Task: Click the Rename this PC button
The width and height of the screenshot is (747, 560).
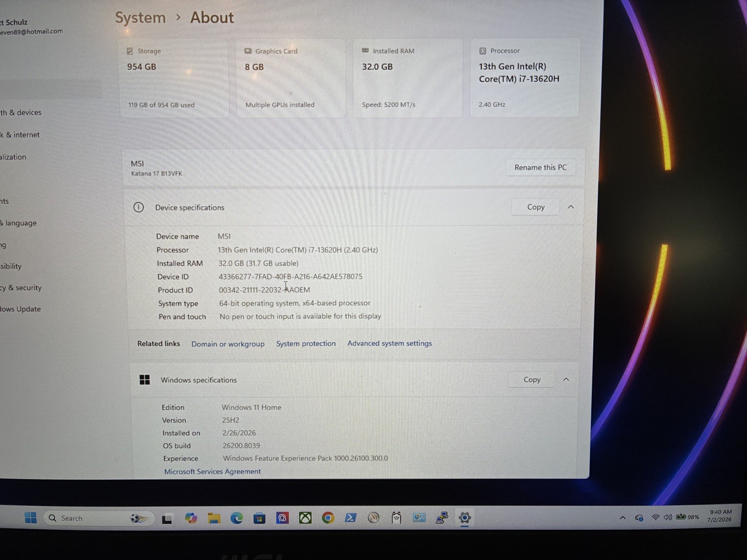Action: [540, 167]
